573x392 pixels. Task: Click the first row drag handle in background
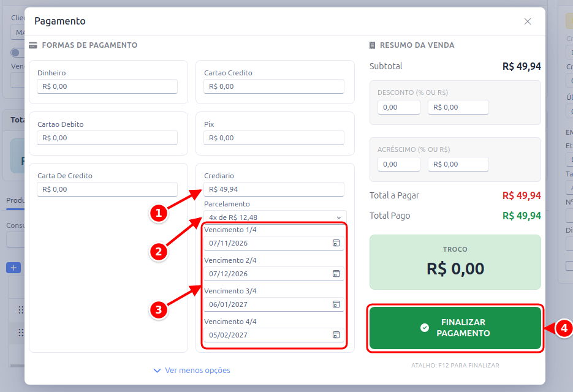coord(21,310)
